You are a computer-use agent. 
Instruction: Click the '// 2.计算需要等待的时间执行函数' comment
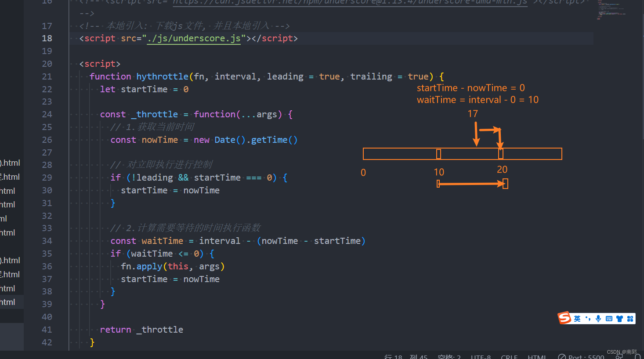[185, 228]
